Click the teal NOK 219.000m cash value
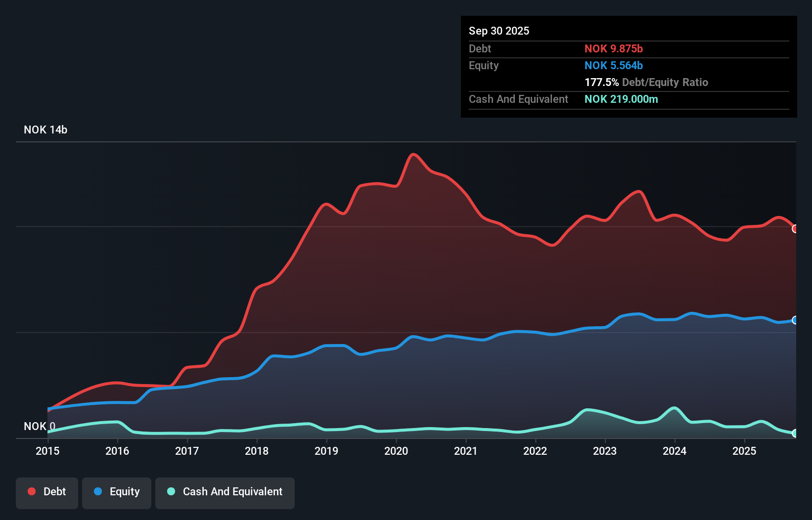Viewport: 812px width, 520px height. point(622,99)
